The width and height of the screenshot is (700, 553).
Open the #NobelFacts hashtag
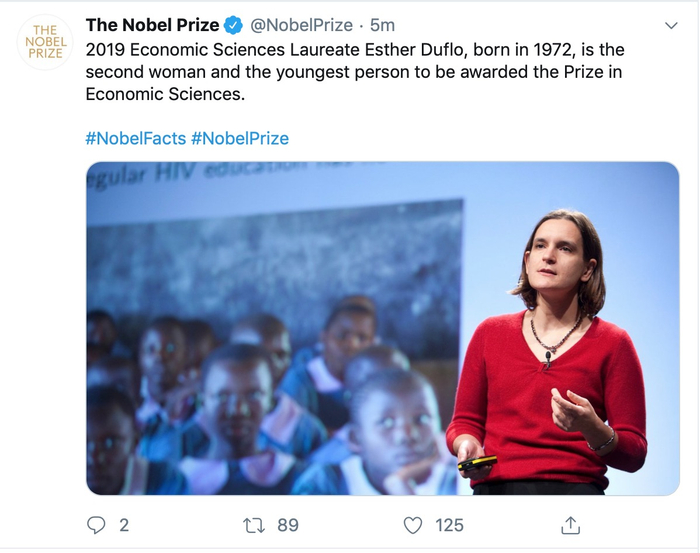pos(135,138)
